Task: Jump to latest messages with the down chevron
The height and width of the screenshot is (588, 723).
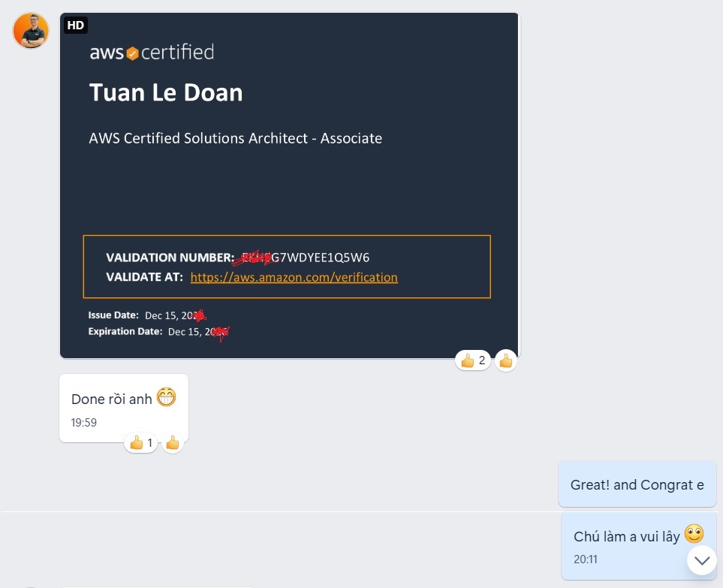Action: (x=702, y=560)
